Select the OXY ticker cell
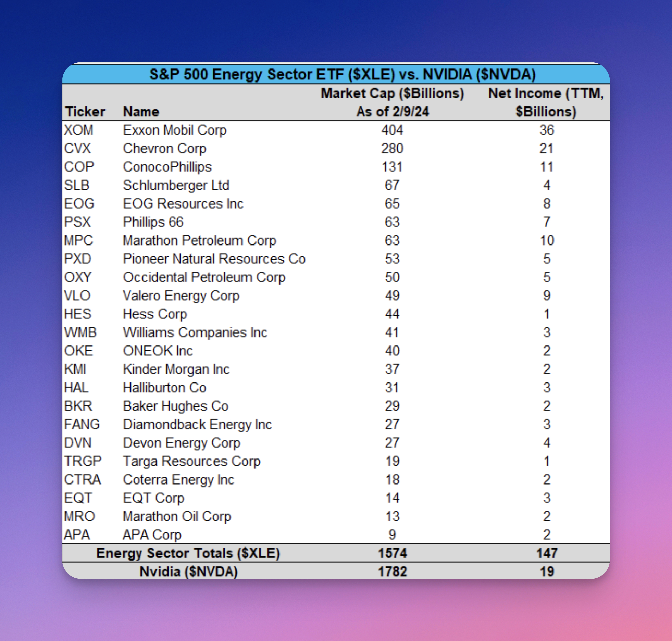Screen dimensions: 672x641 (x=78, y=277)
